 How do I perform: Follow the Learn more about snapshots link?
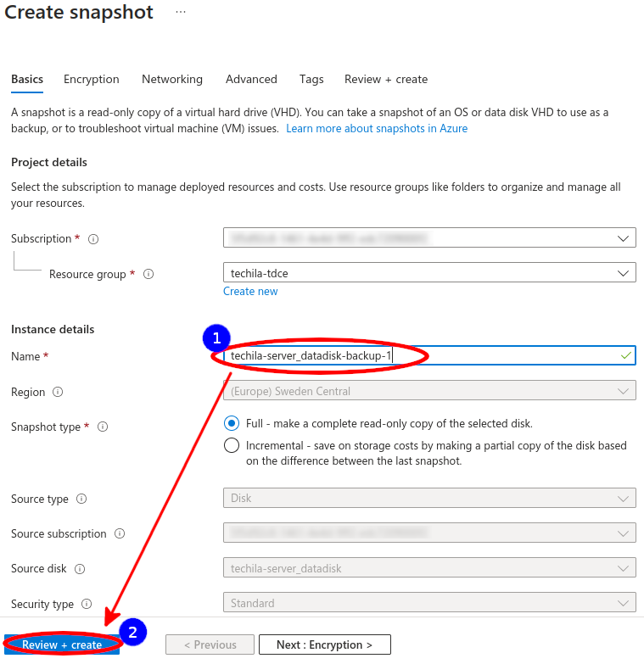point(377,128)
